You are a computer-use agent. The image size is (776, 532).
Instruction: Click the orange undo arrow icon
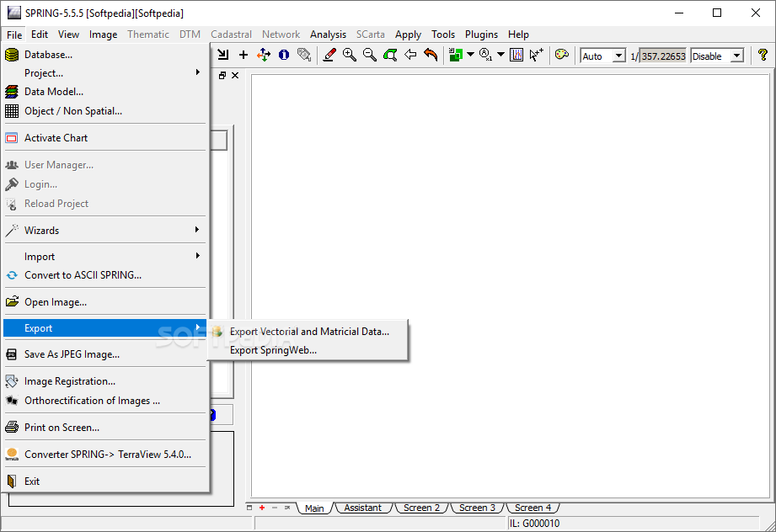point(431,55)
